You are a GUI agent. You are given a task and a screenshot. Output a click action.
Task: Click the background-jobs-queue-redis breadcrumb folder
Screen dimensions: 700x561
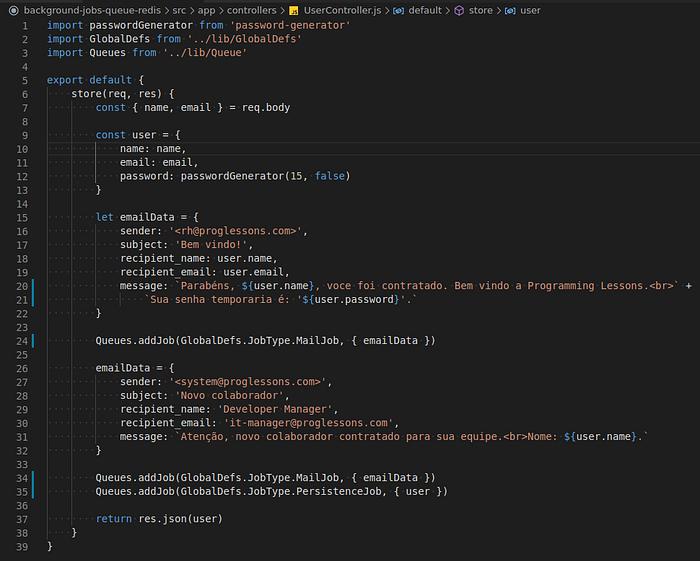(92, 10)
